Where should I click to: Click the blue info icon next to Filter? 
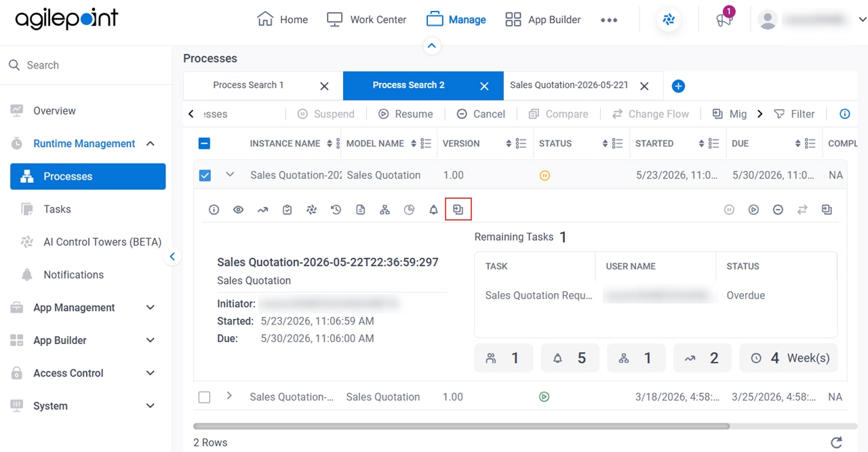click(x=845, y=114)
